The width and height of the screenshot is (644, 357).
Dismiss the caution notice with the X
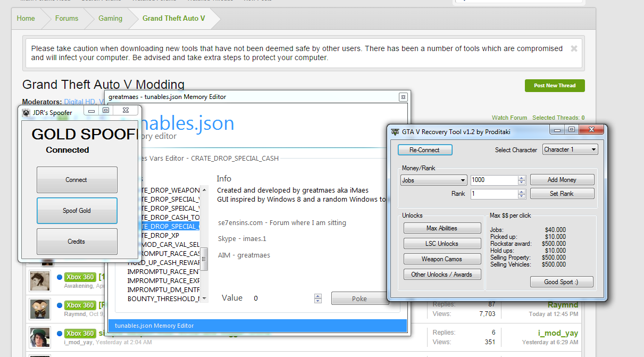click(574, 48)
